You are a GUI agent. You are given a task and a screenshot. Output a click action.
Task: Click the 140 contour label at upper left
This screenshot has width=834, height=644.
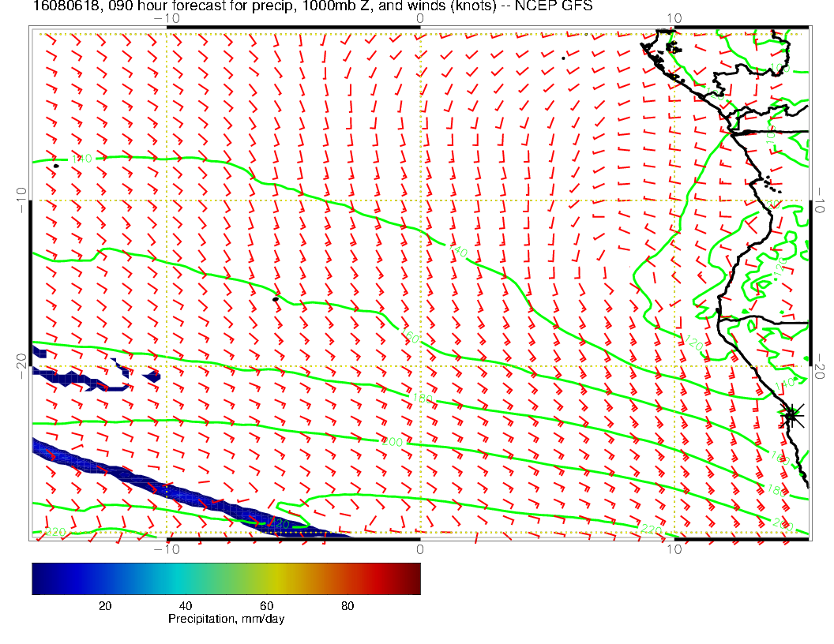81,159
